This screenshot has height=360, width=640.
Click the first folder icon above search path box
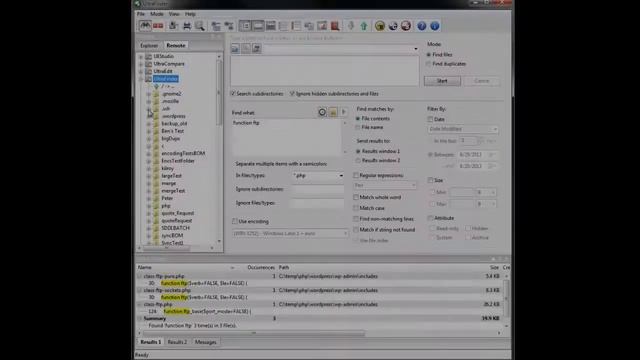click(x=236, y=49)
